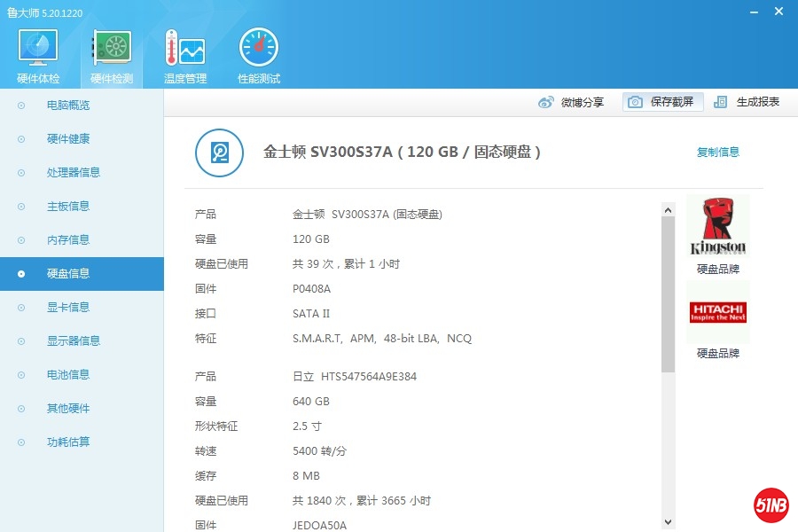798x532 pixels.
Task: Click the 640 GB capacity value
Action: [311, 401]
